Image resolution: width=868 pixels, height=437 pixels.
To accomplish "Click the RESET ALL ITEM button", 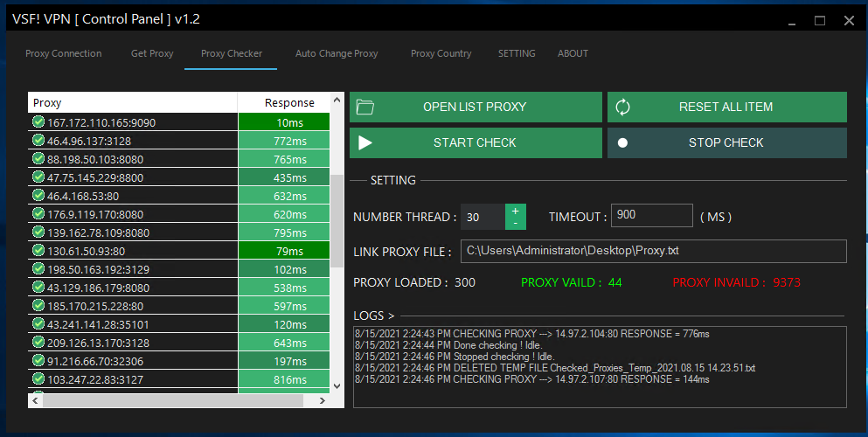I will [727, 107].
